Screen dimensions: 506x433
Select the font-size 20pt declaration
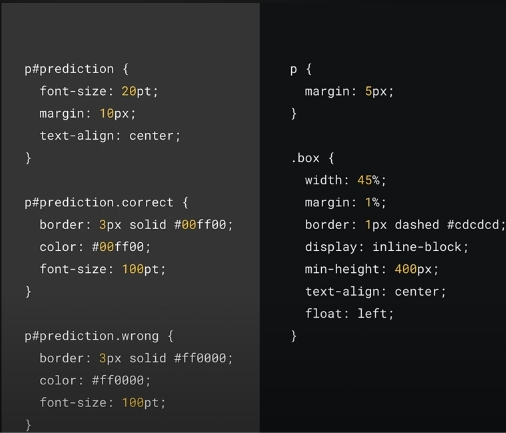coord(99,91)
